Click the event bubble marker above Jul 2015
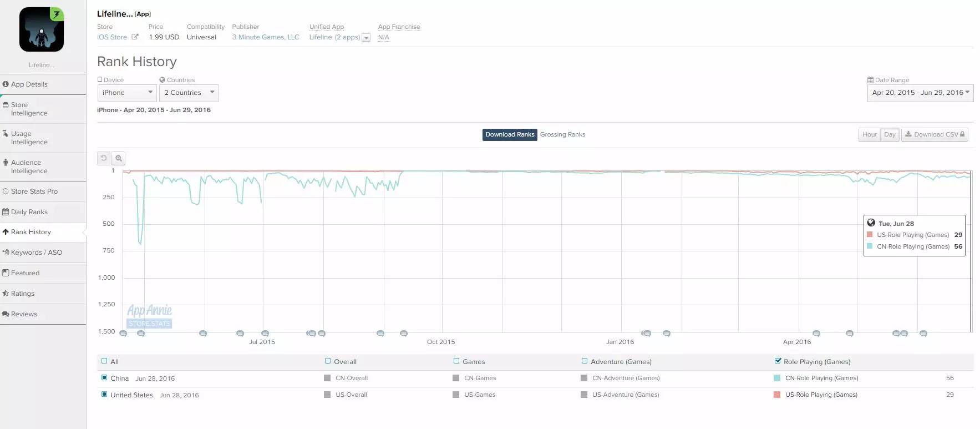This screenshot has height=429, width=980. tap(265, 334)
